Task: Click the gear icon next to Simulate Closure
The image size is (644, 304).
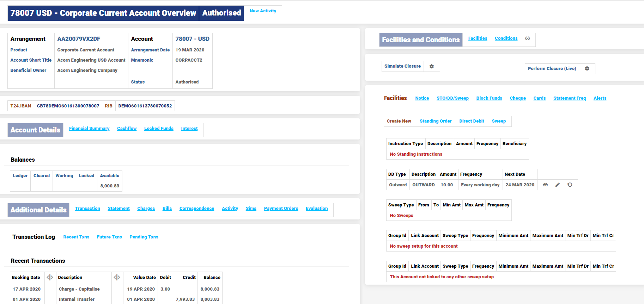Action: click(431, 66)
